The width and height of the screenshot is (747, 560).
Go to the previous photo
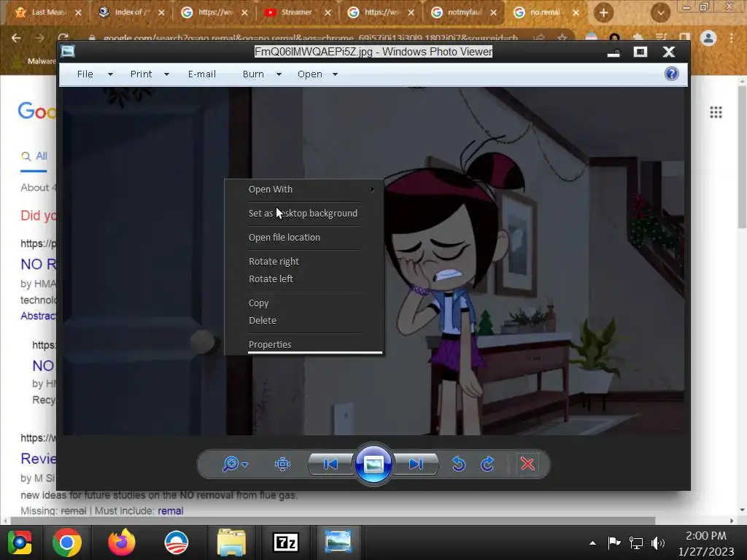[330, 464]
